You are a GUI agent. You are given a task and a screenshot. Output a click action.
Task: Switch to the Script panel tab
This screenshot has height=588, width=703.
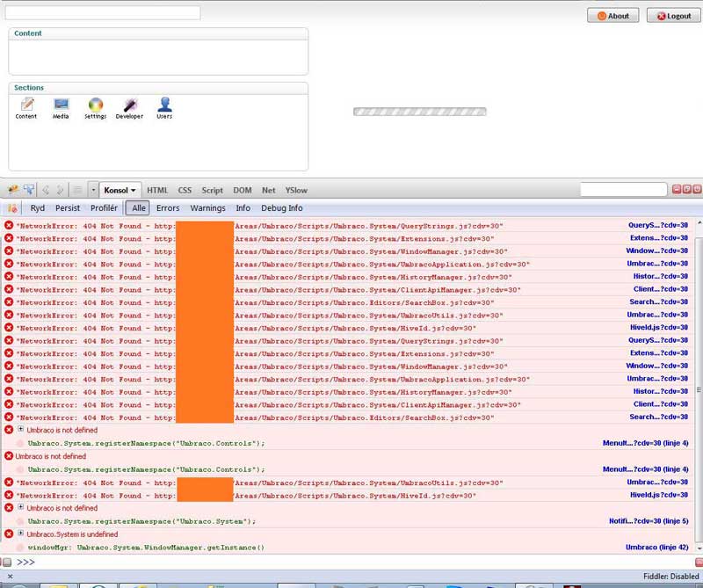(212, 190)
